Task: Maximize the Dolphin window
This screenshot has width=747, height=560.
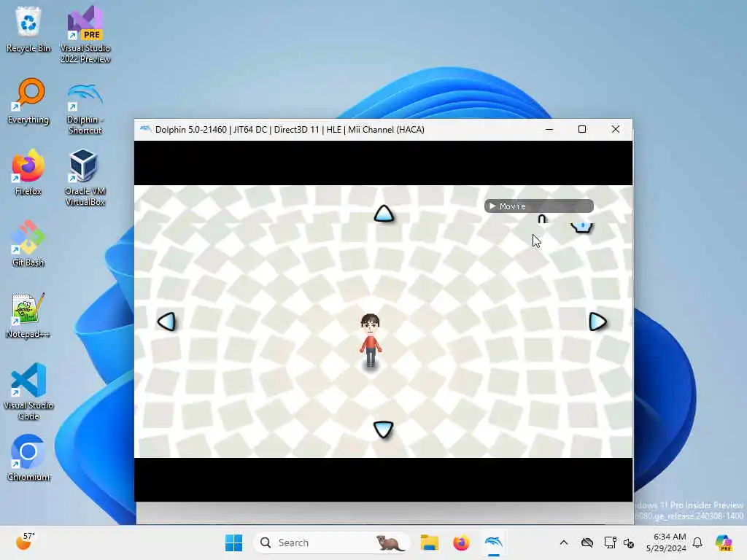Action: click(x=582, y=130)
